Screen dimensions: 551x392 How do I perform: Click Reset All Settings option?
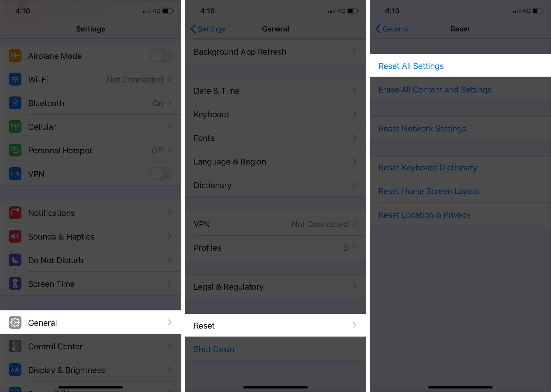click(x=410, y=66)
